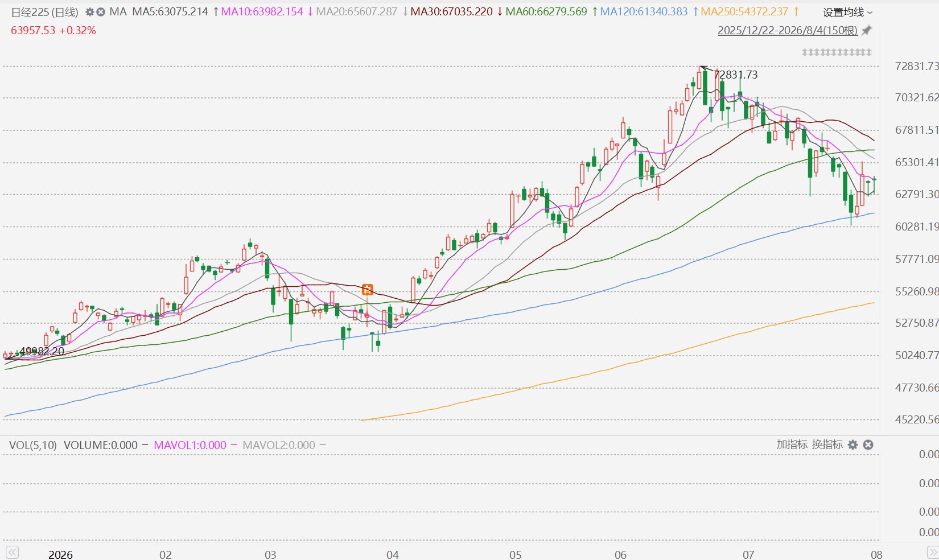Screen dimensions: 939x560
Task: Close the VOL indicator panel
Action: (868, 445)
